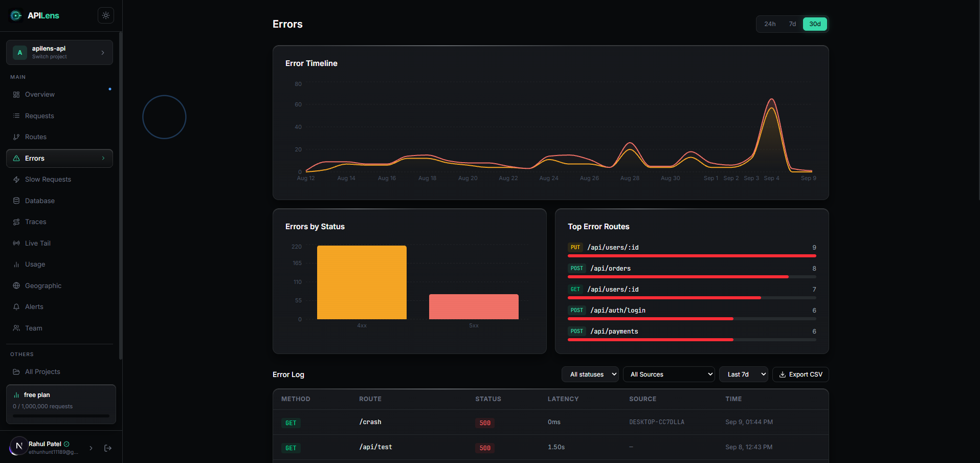This screenshot has width=980, height=463.
Task: Click the Sep 4 peak on Error Timeline
Action: [771, 99]
